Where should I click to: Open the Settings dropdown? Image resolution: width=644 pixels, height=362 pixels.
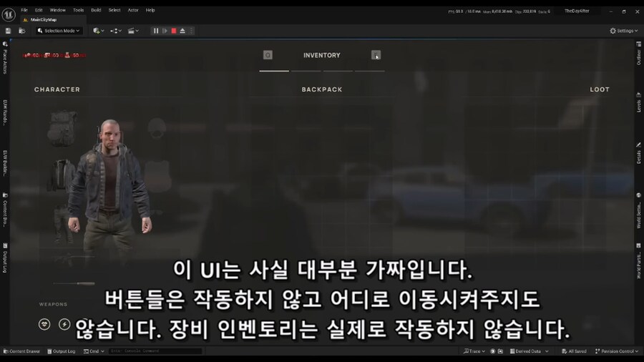(x=623, y=31)
